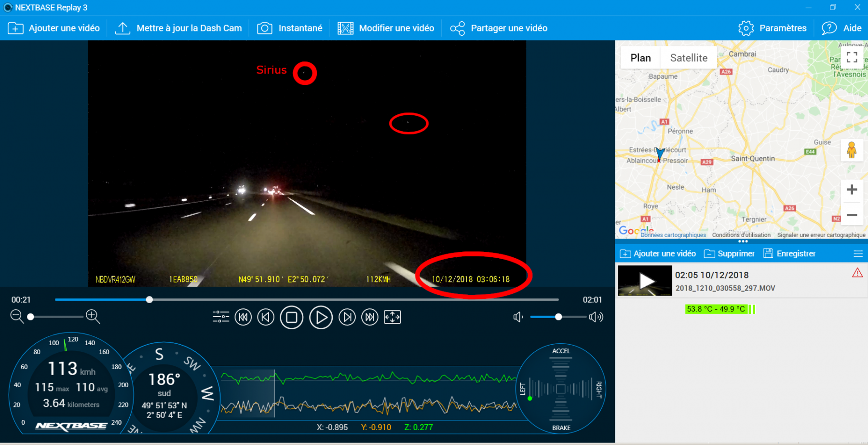Open the Aide help menu
This screenshot has height=445, width=868.
[841, 28]
